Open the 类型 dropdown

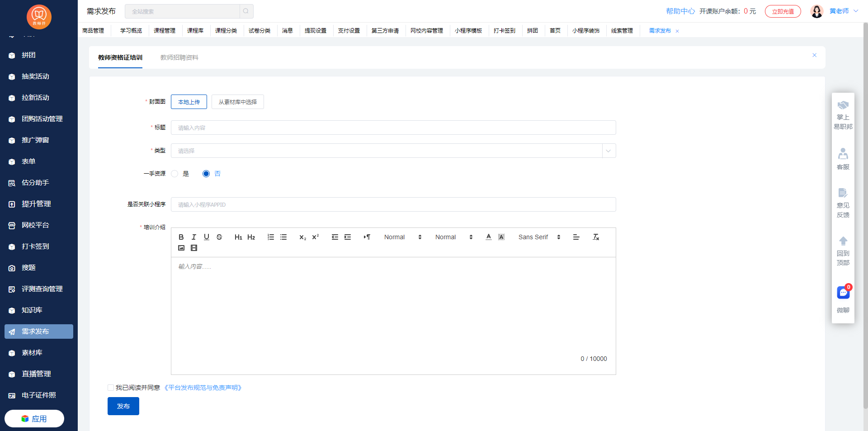coord(393,151)
